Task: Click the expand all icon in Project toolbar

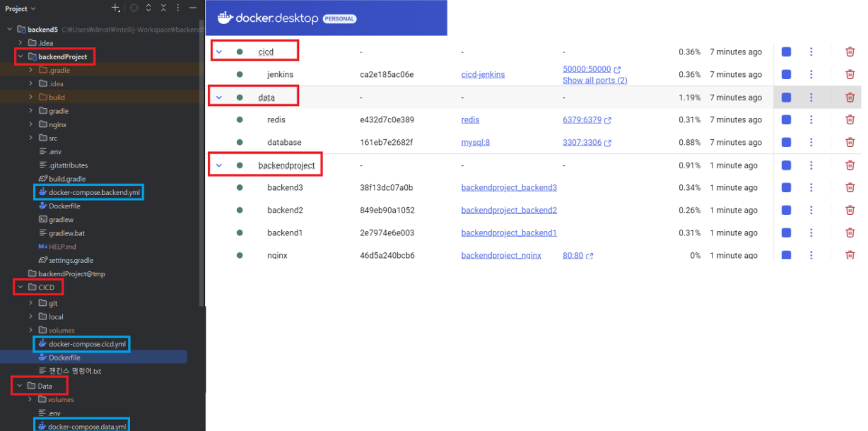Action: [x=148, y=8]
